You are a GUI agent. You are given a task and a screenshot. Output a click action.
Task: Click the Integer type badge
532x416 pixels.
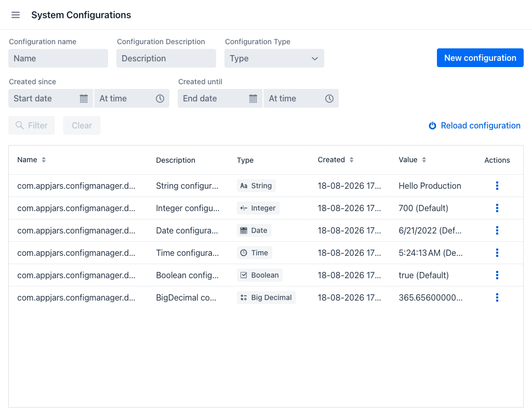(258, 208)
